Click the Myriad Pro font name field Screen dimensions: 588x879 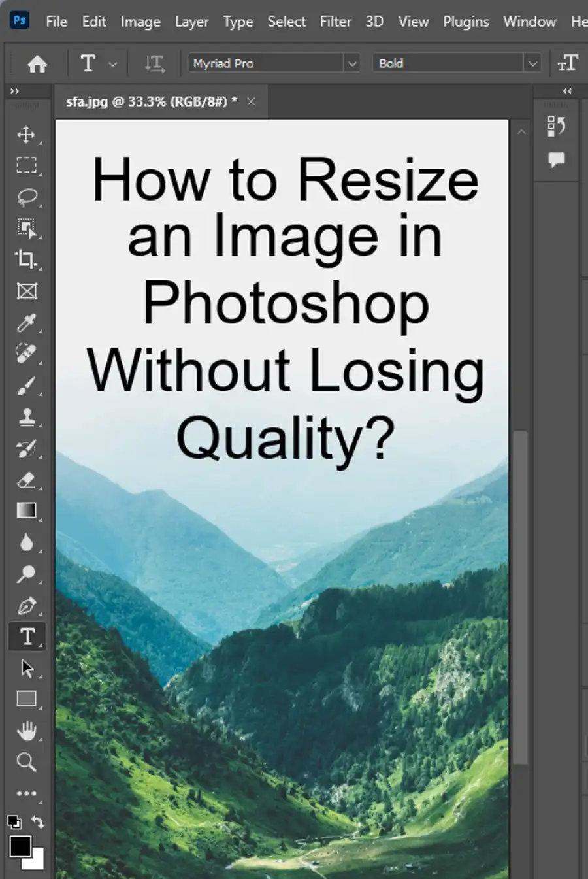coord(267,63)
